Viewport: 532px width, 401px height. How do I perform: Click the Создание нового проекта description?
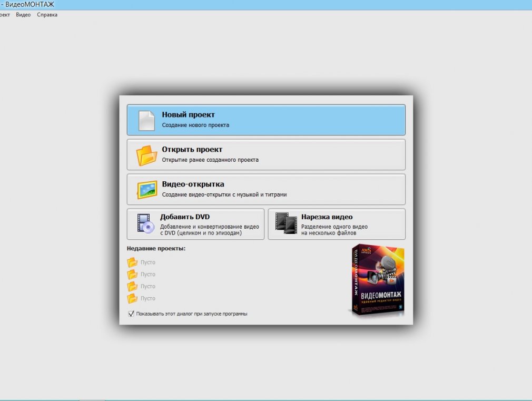[195, 125]
